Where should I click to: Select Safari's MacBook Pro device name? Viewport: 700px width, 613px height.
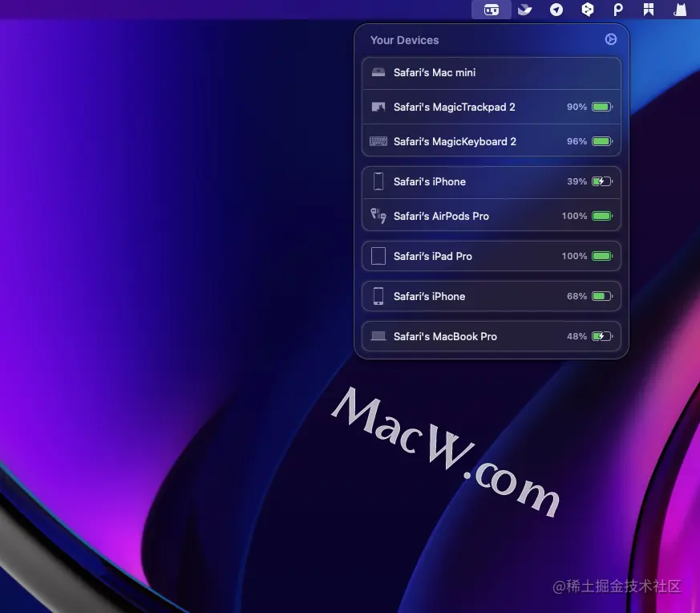(445, 336)
